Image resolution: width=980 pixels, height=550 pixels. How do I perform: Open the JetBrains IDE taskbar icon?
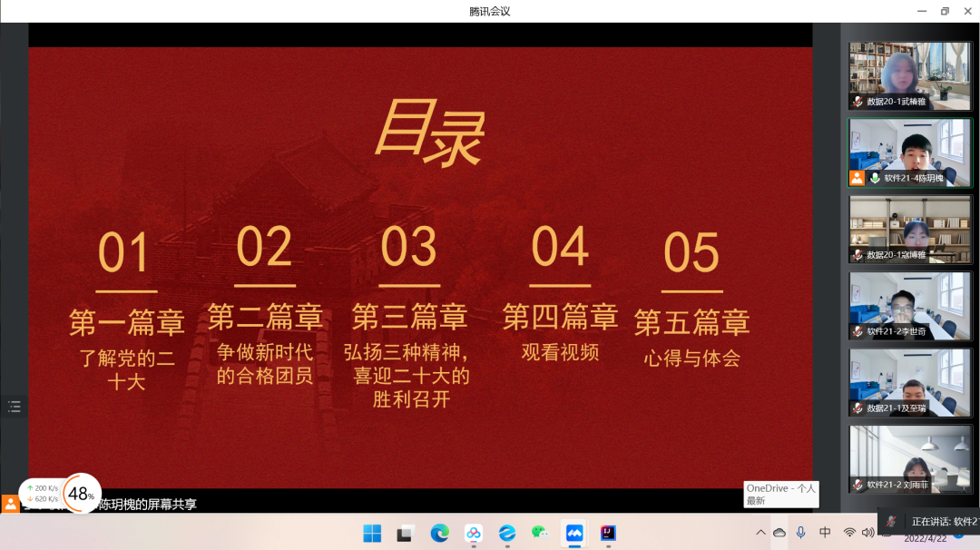608,533
